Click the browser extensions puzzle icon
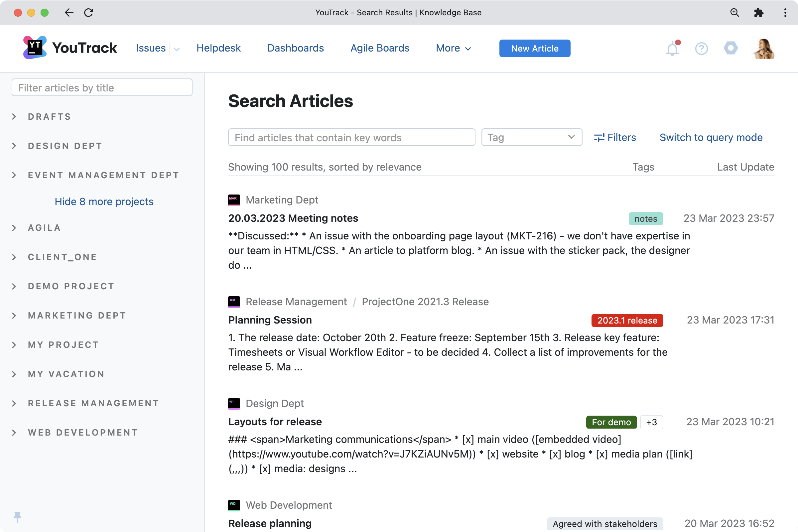This screenshot has height=532, width=798. [x=759, y=13]
